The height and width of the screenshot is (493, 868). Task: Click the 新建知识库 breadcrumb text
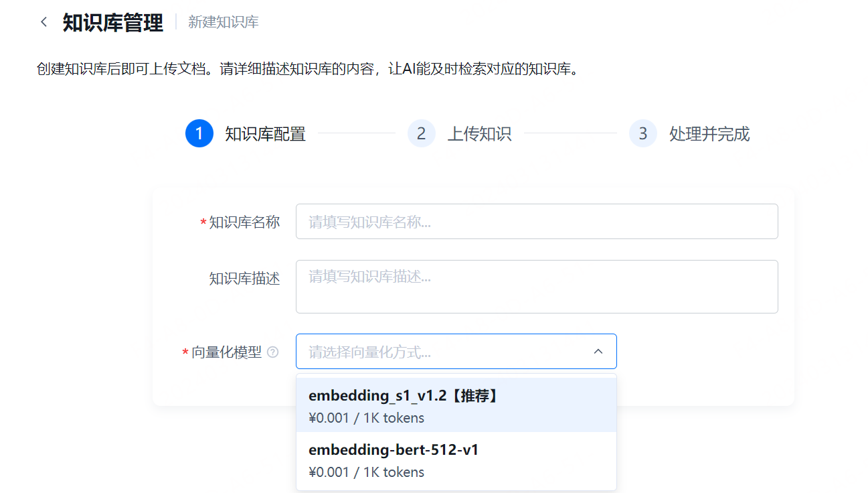pyautogui.click(x=223, y=23)
